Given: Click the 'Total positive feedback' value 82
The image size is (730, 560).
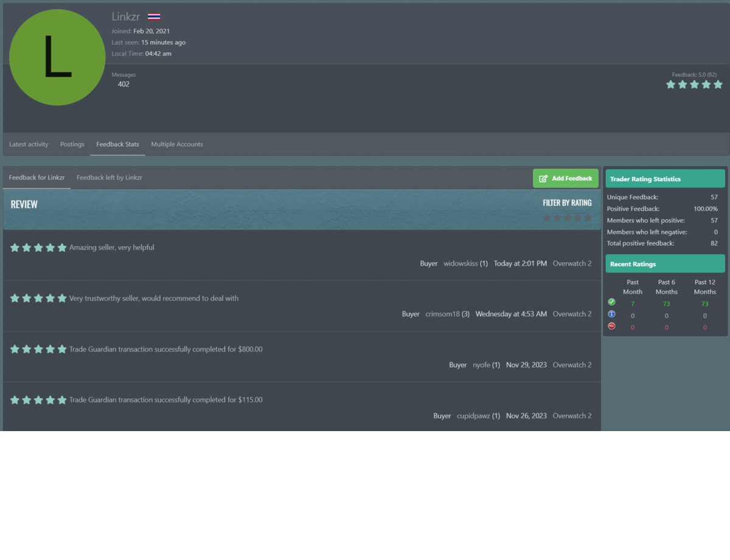Looking at the screenshot, I should (x=714, y=243).
